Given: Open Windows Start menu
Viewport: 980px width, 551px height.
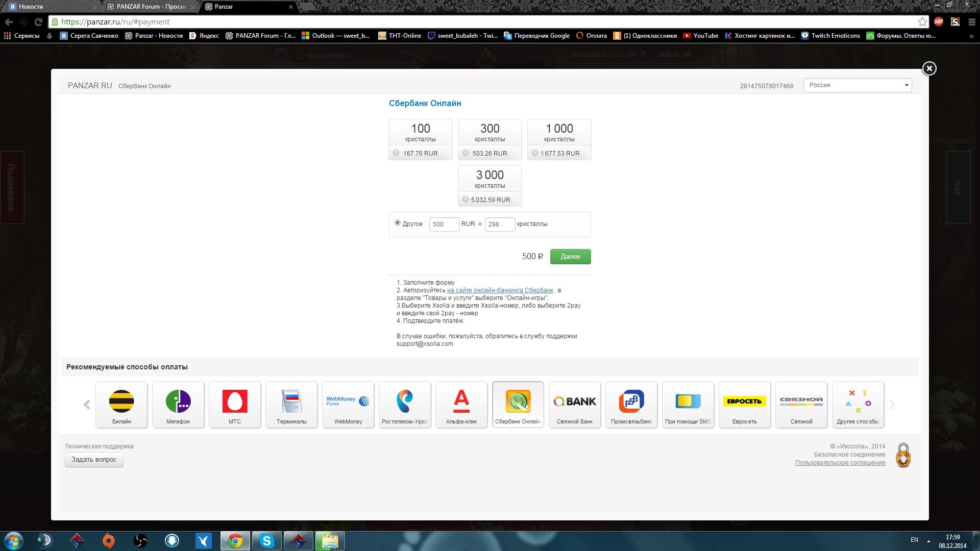Looking at the screenshot, I should point(14,541).
